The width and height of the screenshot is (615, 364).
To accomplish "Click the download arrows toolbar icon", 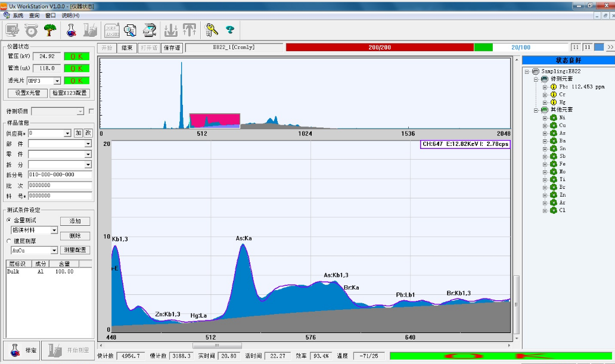I will click(171, 30).
